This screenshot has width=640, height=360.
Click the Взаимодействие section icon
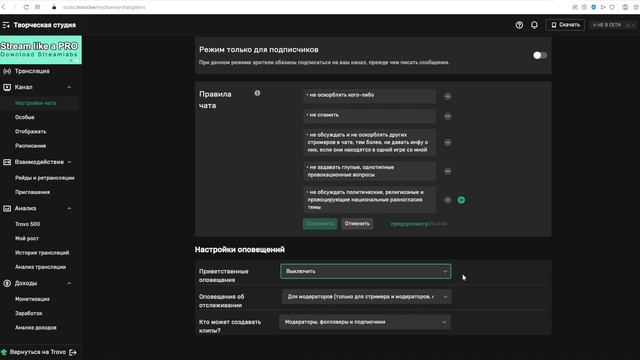click(x=7, y=162)
